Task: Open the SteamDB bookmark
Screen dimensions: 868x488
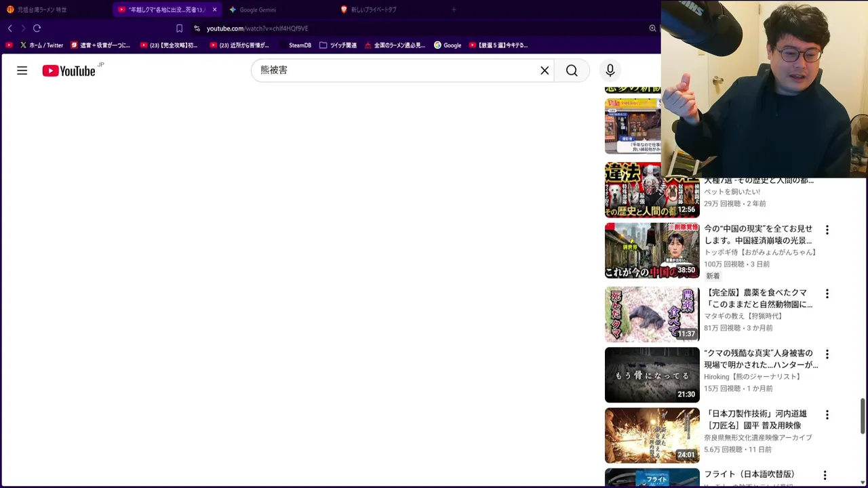Action: [x=294, y=45]
